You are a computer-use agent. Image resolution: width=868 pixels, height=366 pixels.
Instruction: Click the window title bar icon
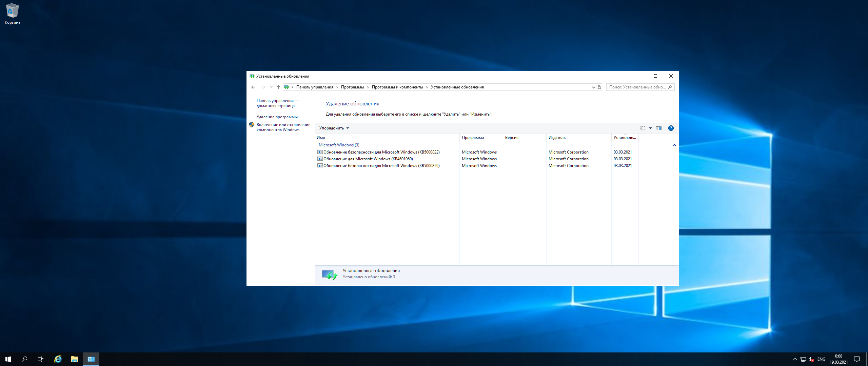(252, 76)
